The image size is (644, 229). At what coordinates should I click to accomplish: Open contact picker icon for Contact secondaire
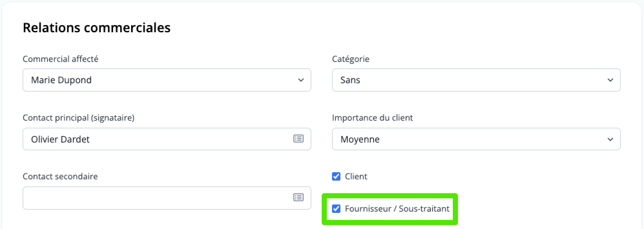pyautogui.click(x=298, y=197)
